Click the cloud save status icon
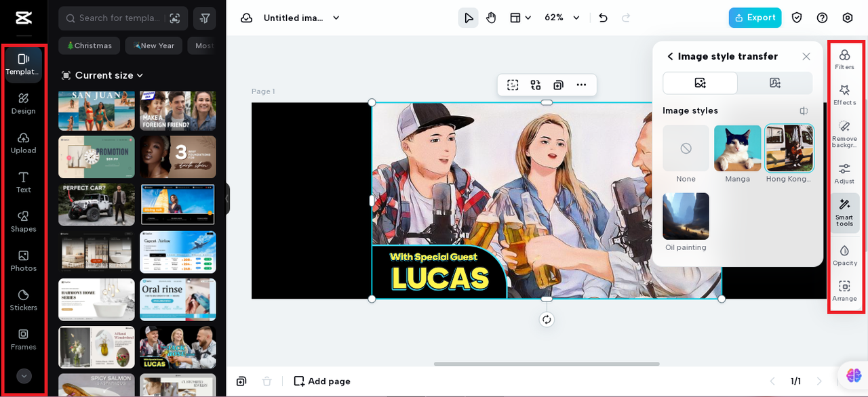 coord(247,18)
